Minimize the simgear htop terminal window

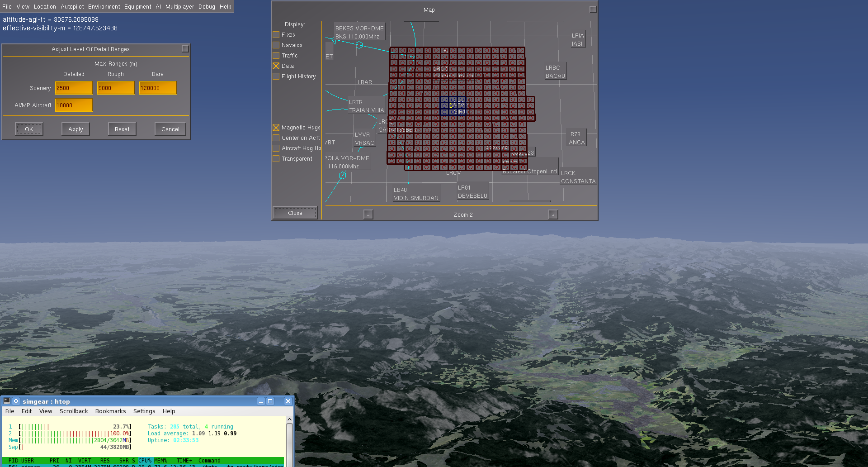point(261,401)
